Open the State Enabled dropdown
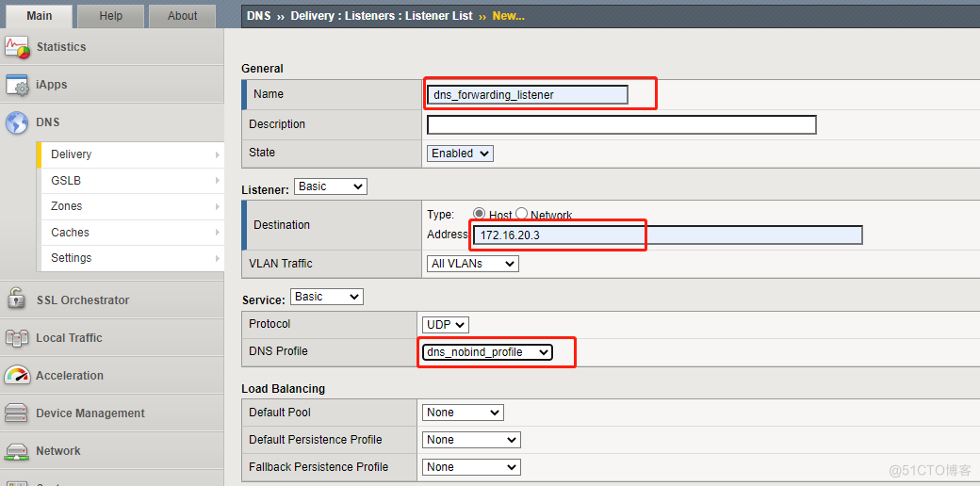The height and width of the screenshot is (486, 980). (x=460, y=154)
